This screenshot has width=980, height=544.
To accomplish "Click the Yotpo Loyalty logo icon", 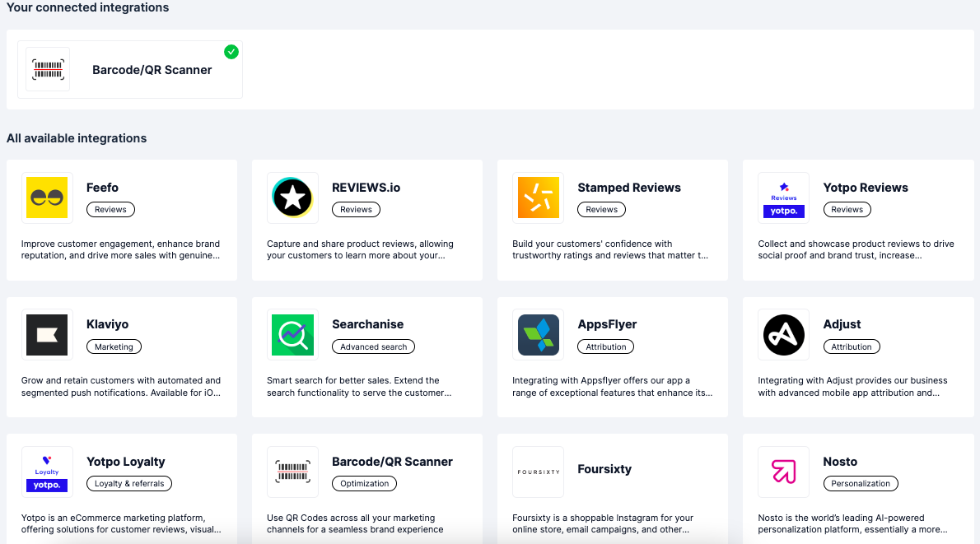I will pos(46,472).
